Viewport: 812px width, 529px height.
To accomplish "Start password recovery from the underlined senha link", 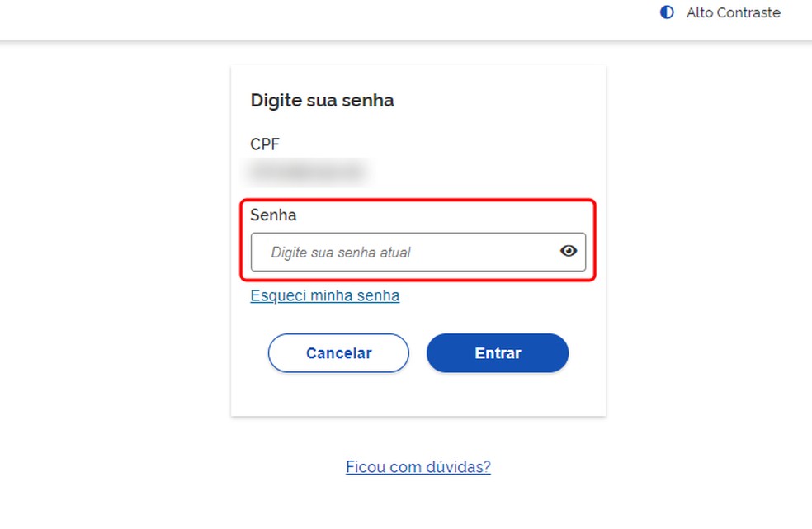I will (x=324, y=295).
